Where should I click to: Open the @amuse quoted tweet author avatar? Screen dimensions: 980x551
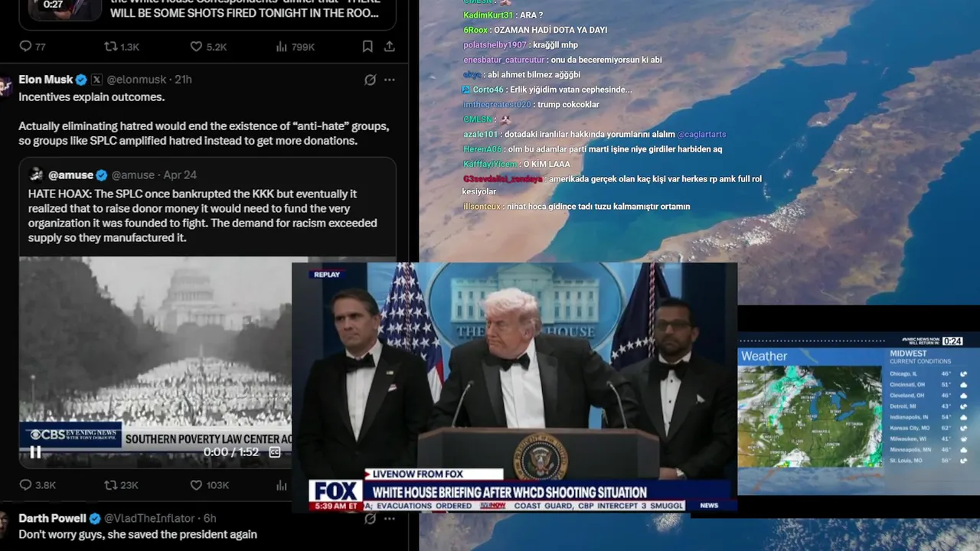click(36, 174)
